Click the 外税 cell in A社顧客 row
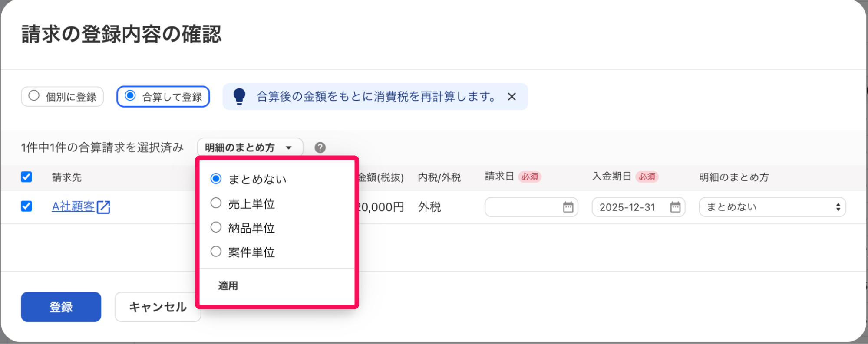 pyautogui.click(x=429, y=207)
